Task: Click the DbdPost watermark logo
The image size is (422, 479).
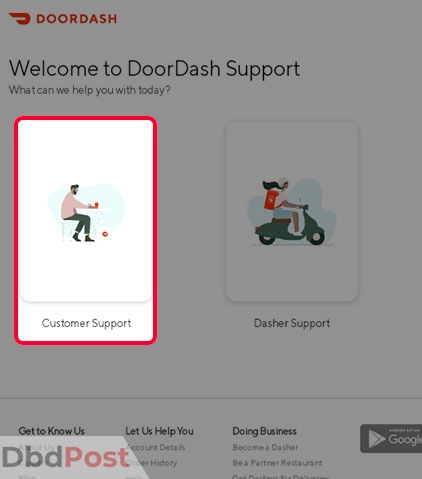Action: pyautogui.click(x=65, y=457)
